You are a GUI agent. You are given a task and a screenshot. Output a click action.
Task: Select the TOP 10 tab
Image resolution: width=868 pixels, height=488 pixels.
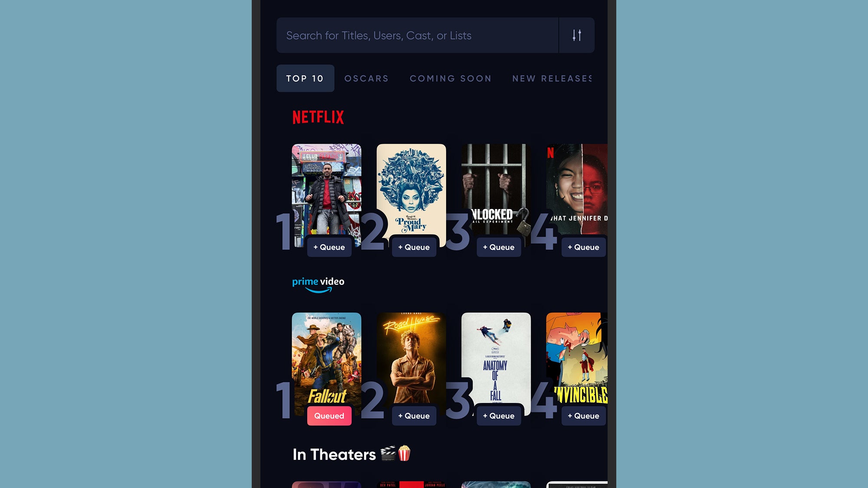pyautogui.click(x=305, y=78)
